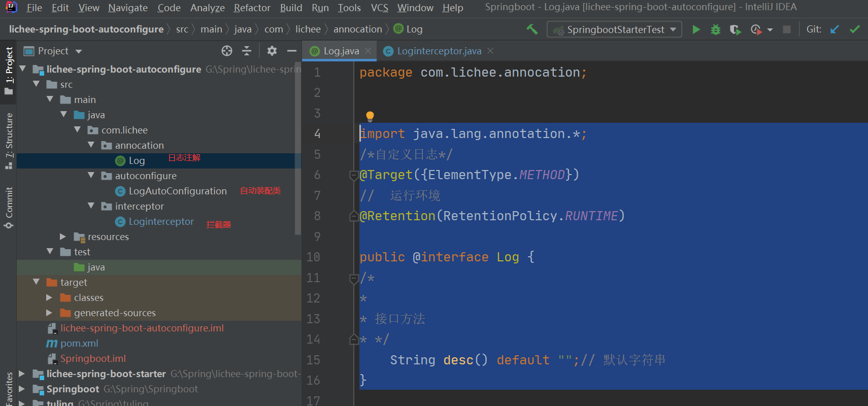The height and width of the screenshot is (406, 868).
Task: Open Project panel settings gear
Action: [x=272, y=51]
